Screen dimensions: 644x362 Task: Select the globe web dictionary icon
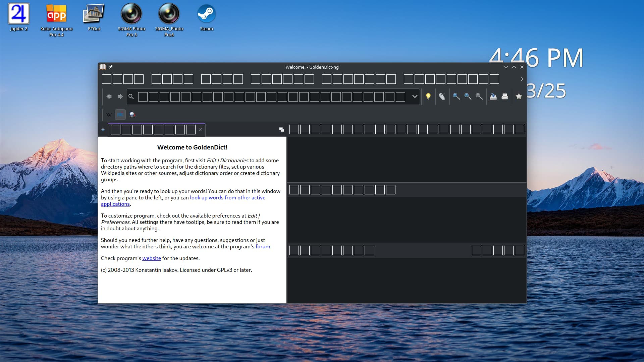132,115
